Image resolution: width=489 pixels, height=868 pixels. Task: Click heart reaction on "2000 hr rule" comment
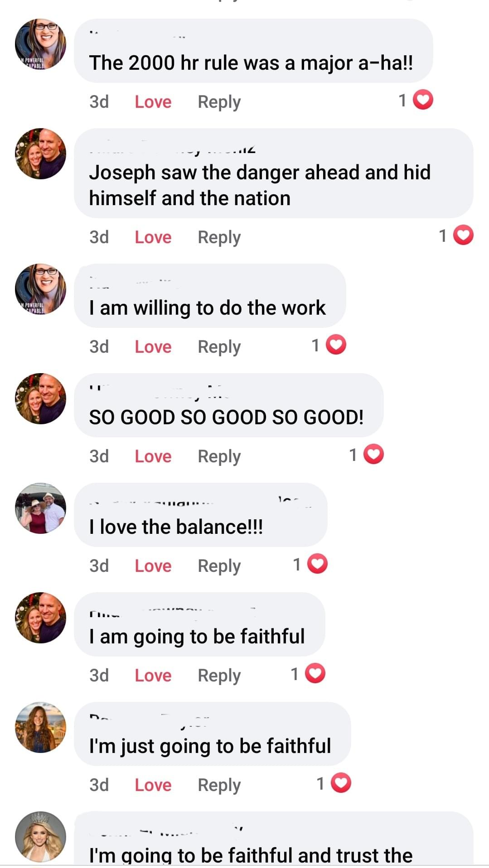(x=424, y=100)
